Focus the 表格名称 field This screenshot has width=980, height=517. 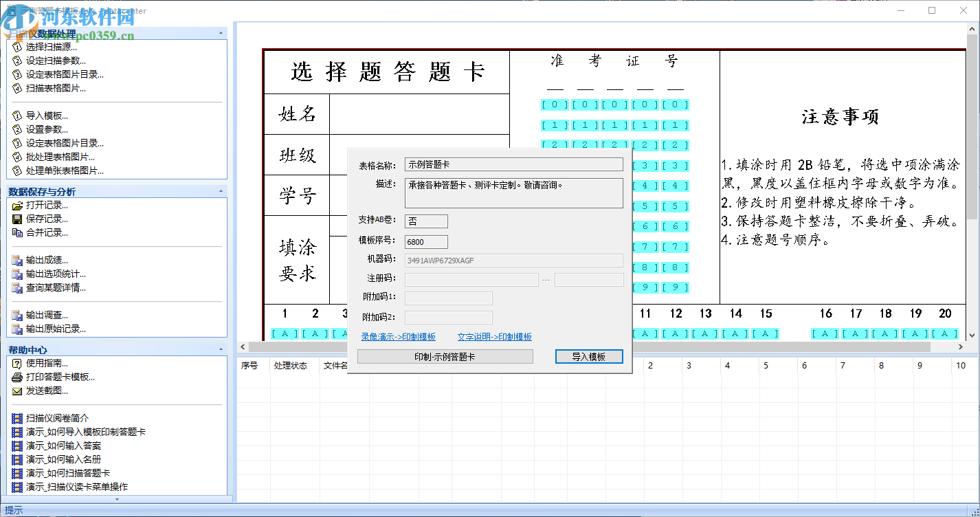[514, 164]
